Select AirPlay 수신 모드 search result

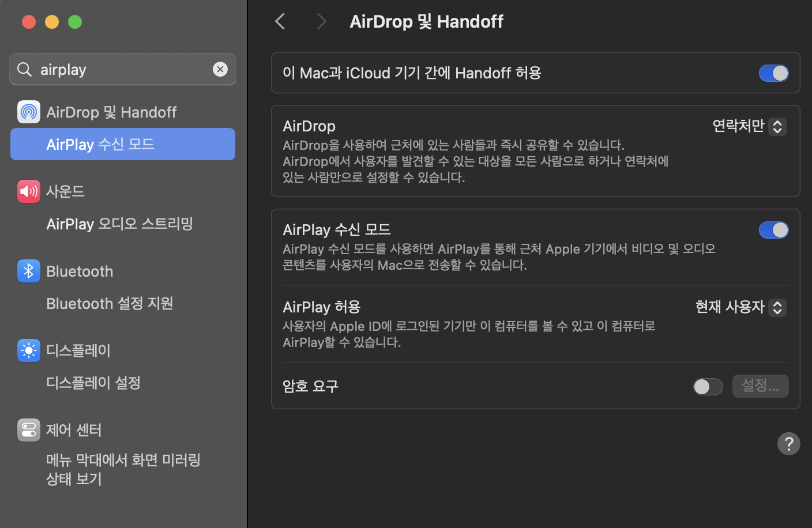click(x=123, y=144)
